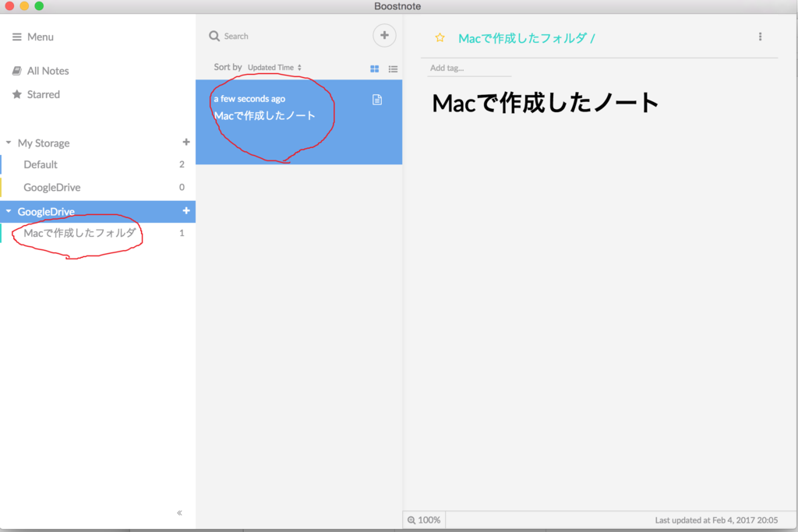
Task: Show Starred notes
Action: [x=36, y=94]
